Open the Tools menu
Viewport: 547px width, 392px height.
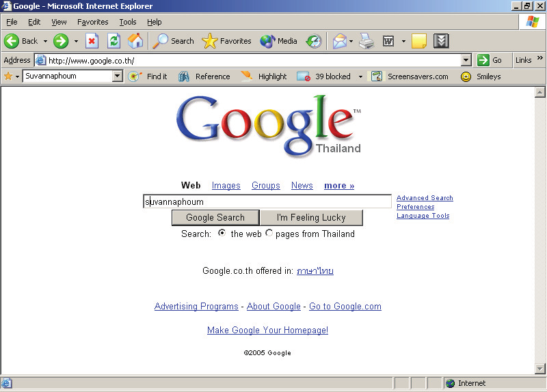(128, 22)
